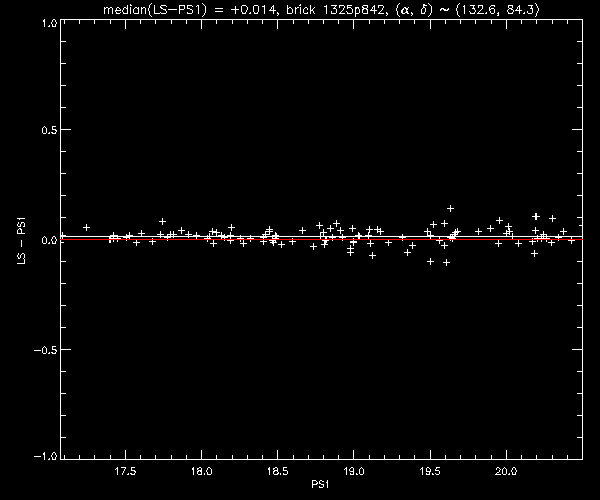Click the plot title median(LS−PS1) = +0.014
Screen dimensions: 600x500
(189, 10)
